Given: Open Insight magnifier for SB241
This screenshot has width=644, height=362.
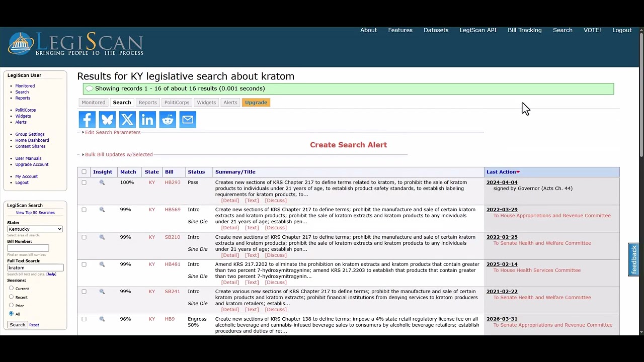Looking at the screenshot, I should pos(102,292).
